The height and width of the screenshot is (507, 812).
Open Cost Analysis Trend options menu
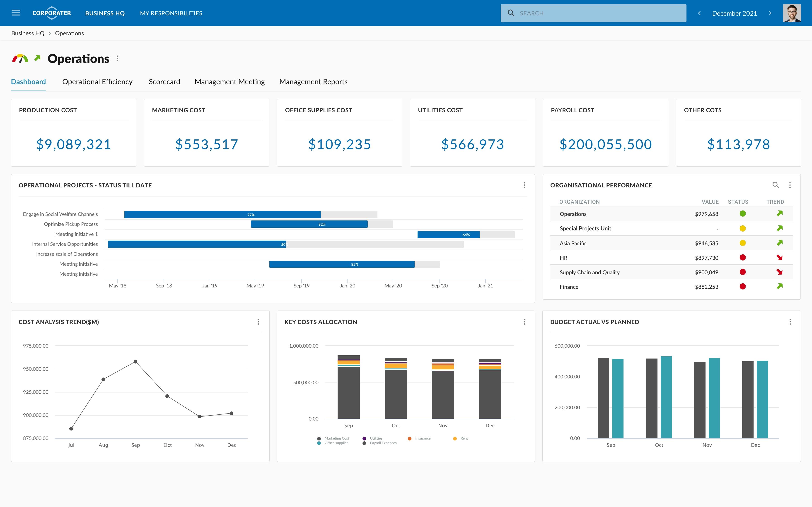click(x=258, y=322)
